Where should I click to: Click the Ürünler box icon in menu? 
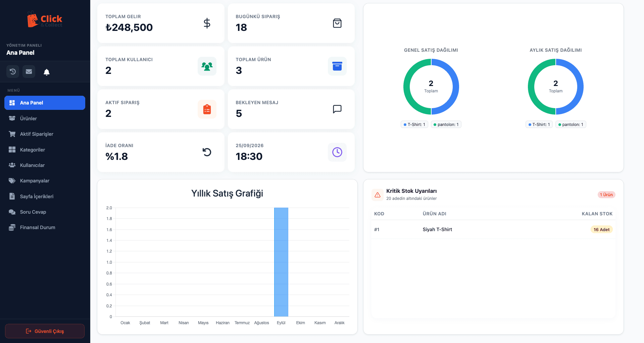[x=12, y=118]
